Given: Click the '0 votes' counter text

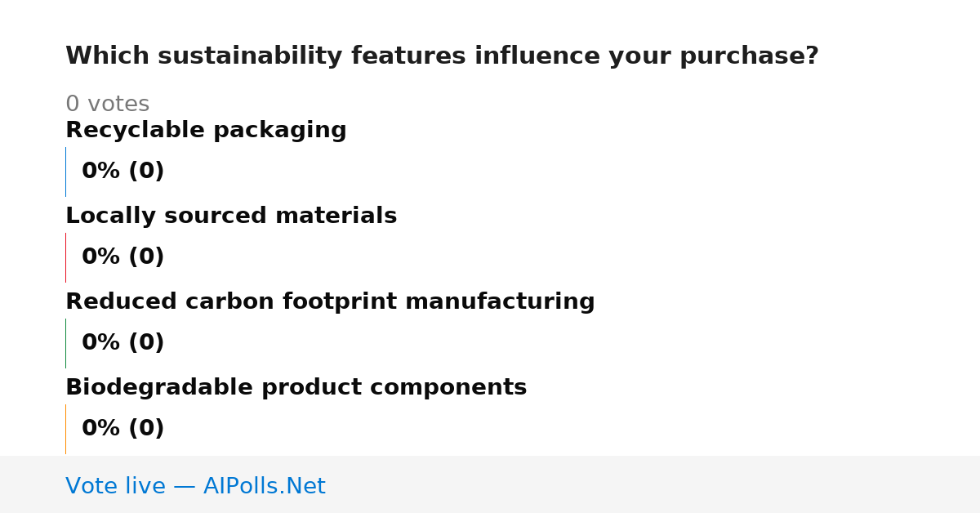Looking at the screenshot, I should [107, 105].
